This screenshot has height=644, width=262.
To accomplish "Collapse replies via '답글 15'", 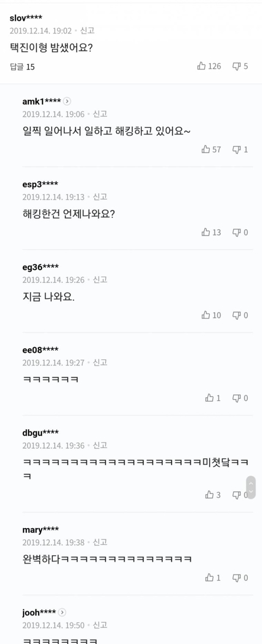I will click(x=22, y=67).
